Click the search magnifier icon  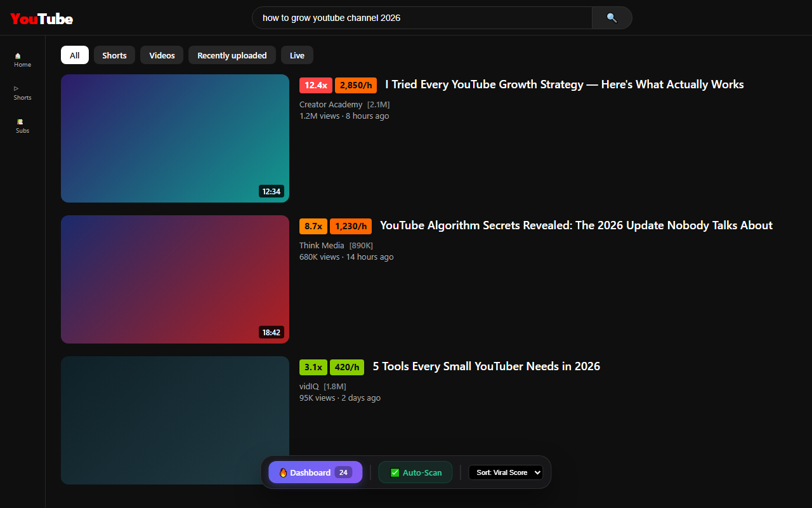click(611, 18)
